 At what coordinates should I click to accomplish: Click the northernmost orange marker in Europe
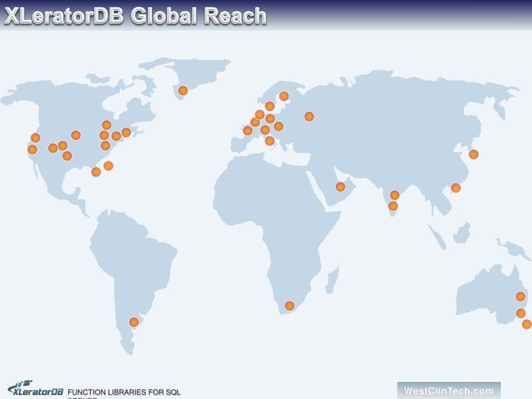(x=284, y=96)
